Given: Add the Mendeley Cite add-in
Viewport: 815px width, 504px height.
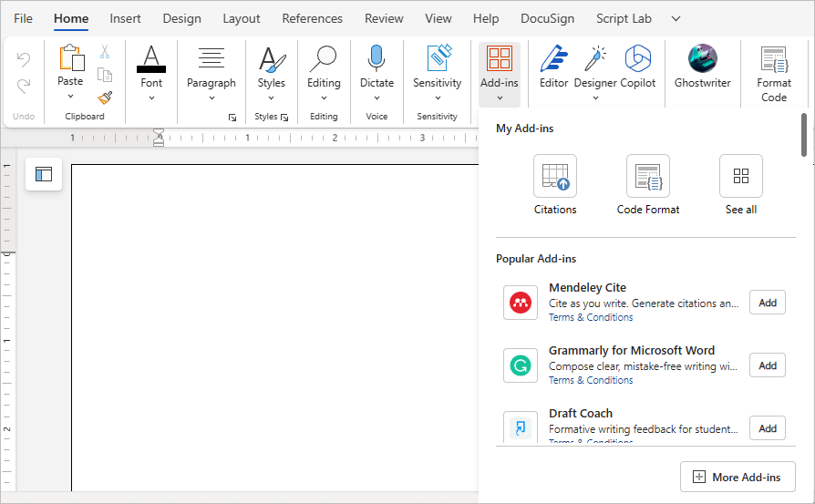Looking at the screenshot, I should [767, 303].
